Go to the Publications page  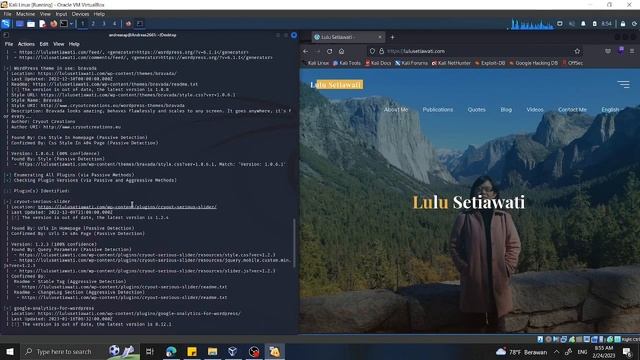tap(438, 110)
